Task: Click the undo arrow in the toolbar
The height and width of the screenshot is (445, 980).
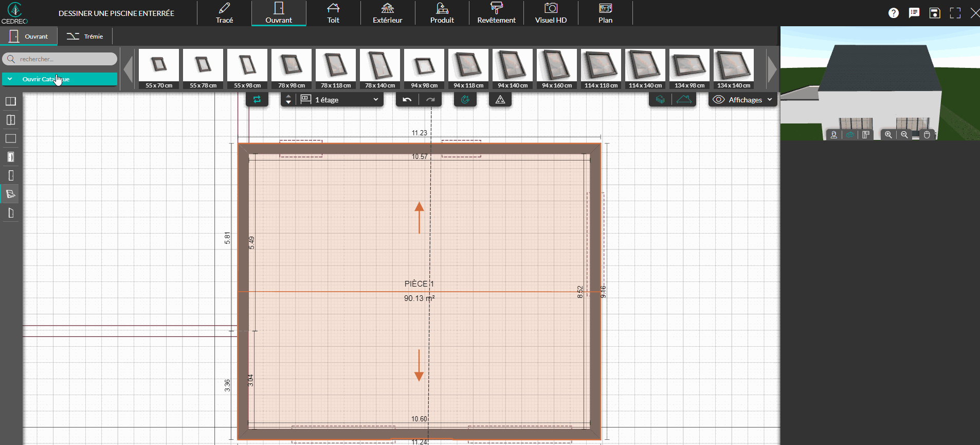Action: pyautogui.click(x=407, y=100)
